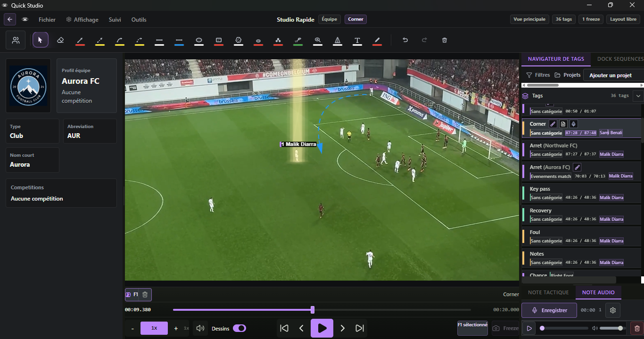Image resolution: width=644 pixels, height=339 pixels.
Task: Click pencil icon on Arret (Aurora FC)
Action: click(577, 167)
